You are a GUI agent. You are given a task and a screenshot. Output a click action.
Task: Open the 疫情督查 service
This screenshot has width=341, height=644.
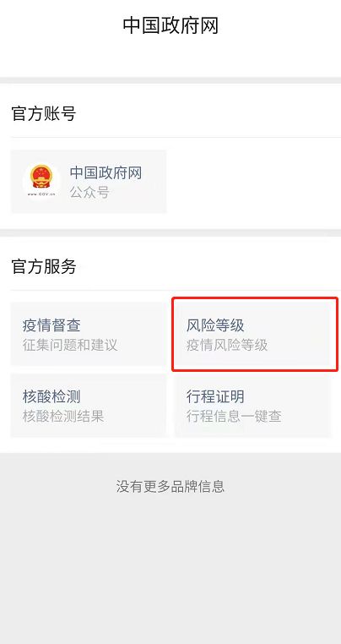[89, 334]
